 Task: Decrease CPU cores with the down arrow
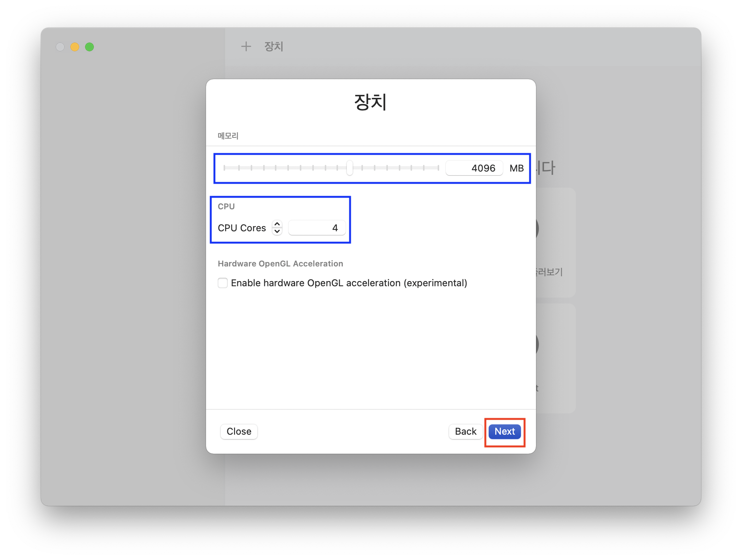pos(277,232)
